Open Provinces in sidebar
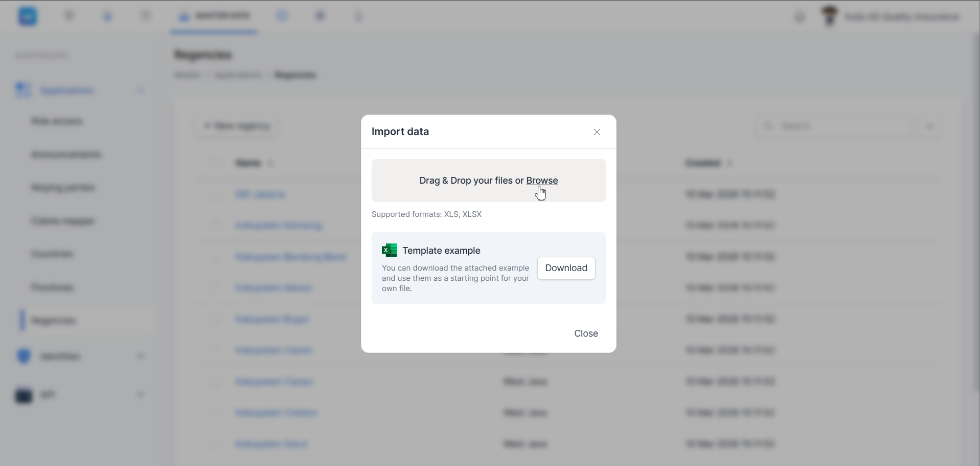This screenshot has width=980, height=466. (x=52, y=287)
